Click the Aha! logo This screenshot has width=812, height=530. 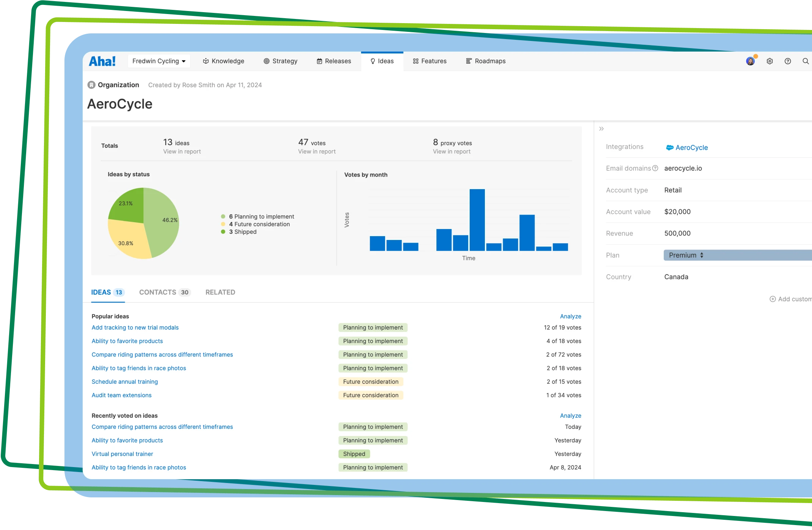point(102,61)
